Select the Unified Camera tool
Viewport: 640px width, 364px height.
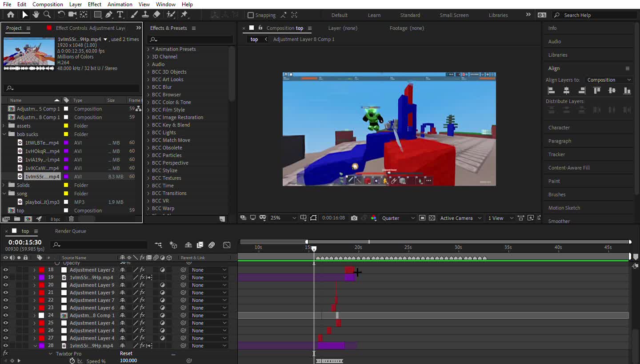(72, 15)
